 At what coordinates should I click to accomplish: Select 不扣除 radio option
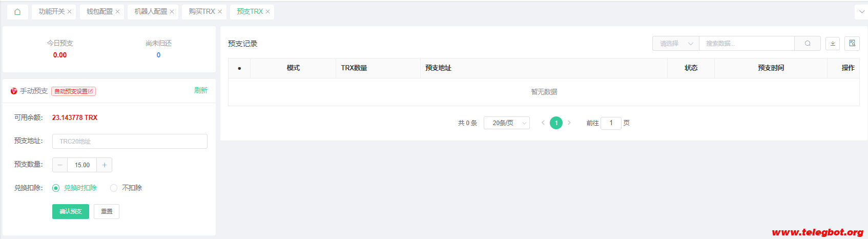coord(114,188)
